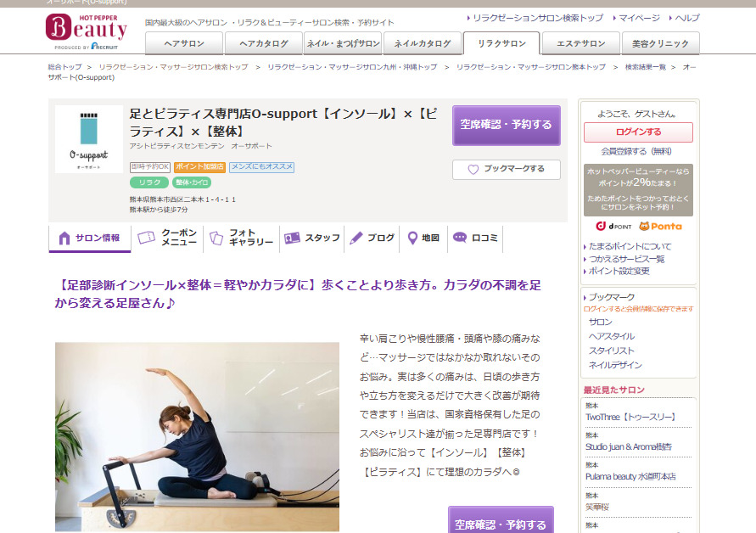
Task: Click the 整体・カイロ green tag
Action: point(192,182)
